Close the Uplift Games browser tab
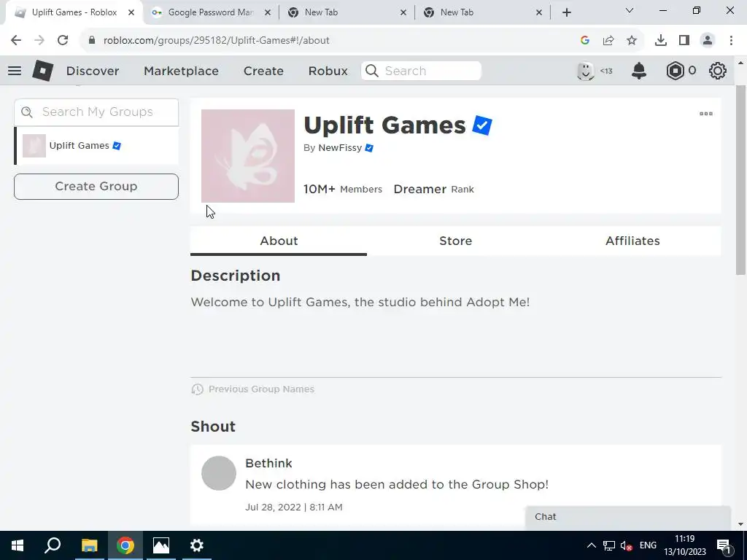Viewport: 747px width, 560px height. 131,12
